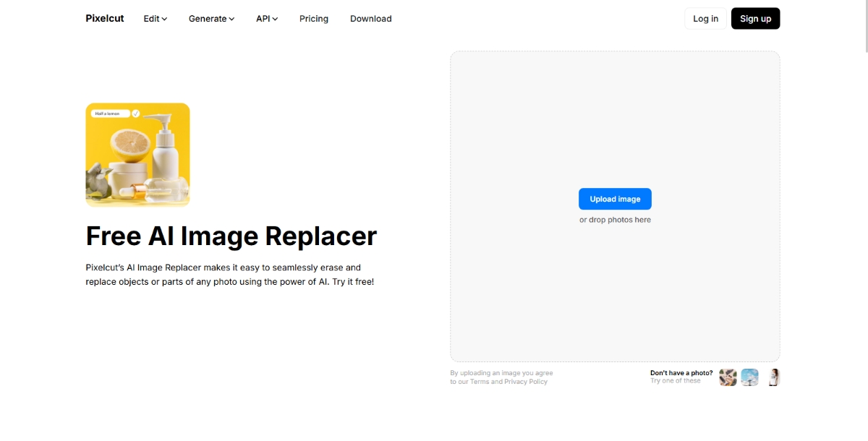
Task: Click the 'or drop photos here' text
Action: [615, 220]
